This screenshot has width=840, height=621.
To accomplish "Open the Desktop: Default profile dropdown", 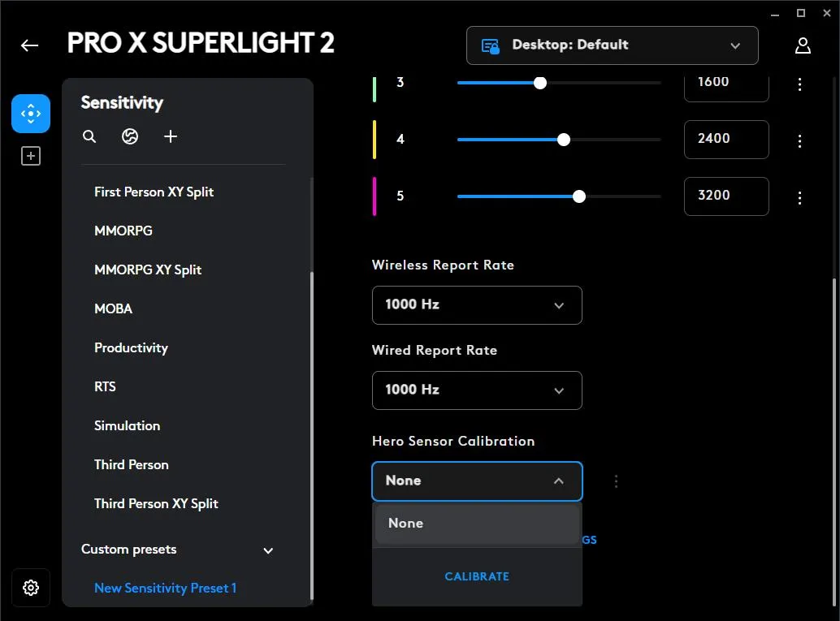I will pyautogui.click(x=612, y=45).
